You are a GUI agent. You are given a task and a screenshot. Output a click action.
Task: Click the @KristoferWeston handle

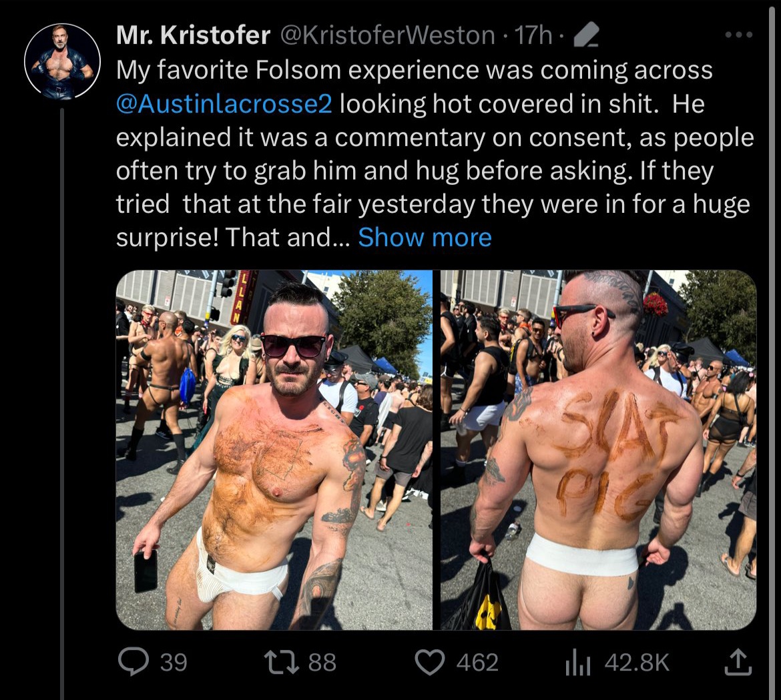click(x=388, y=35)
